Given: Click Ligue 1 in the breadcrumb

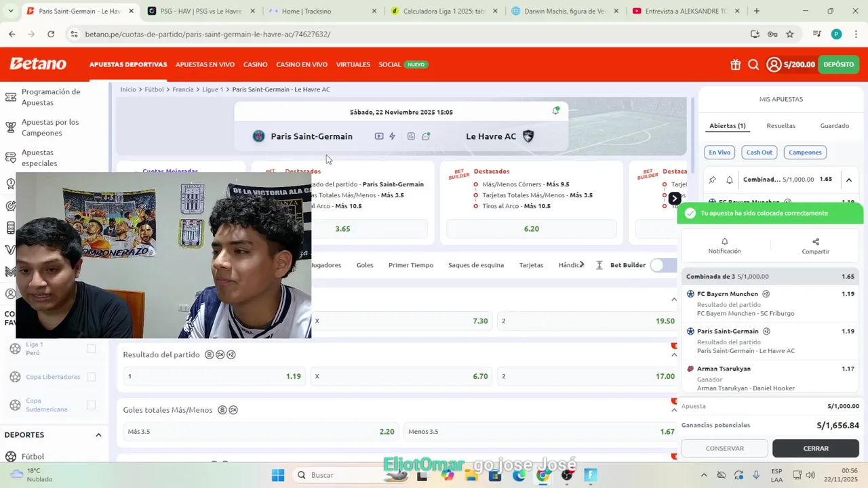Looking at the screenshot, I should (212, 89).
